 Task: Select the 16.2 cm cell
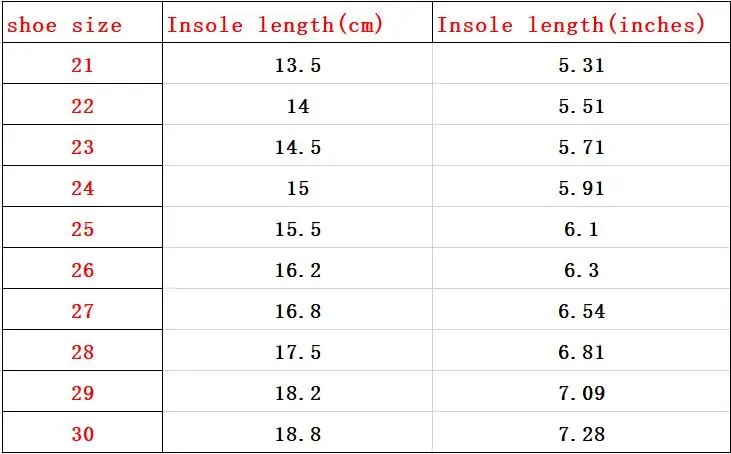297,268
